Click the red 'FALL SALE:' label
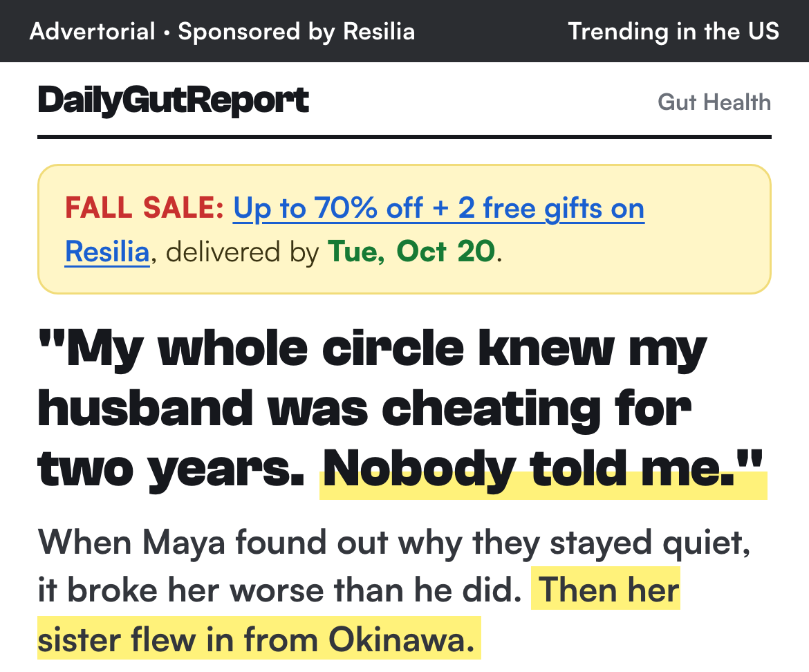This screenshot has width=809, height=672. coord(145,208)
